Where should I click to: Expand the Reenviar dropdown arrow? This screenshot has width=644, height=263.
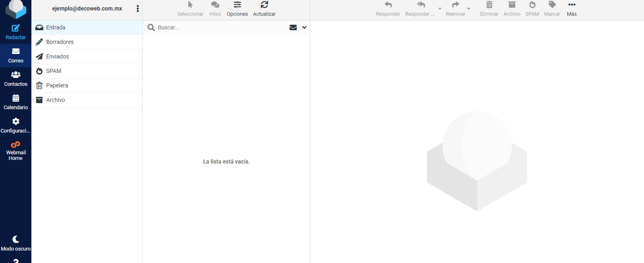click(469, 9)
